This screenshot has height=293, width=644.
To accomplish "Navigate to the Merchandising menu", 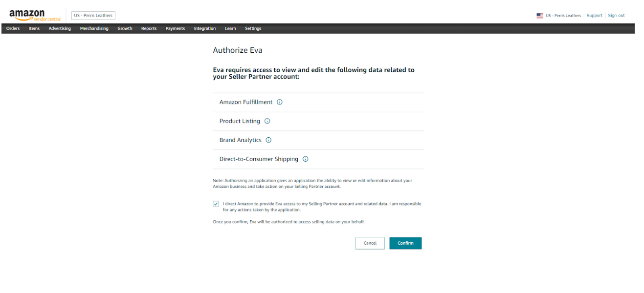I will [x=94, y=28].
